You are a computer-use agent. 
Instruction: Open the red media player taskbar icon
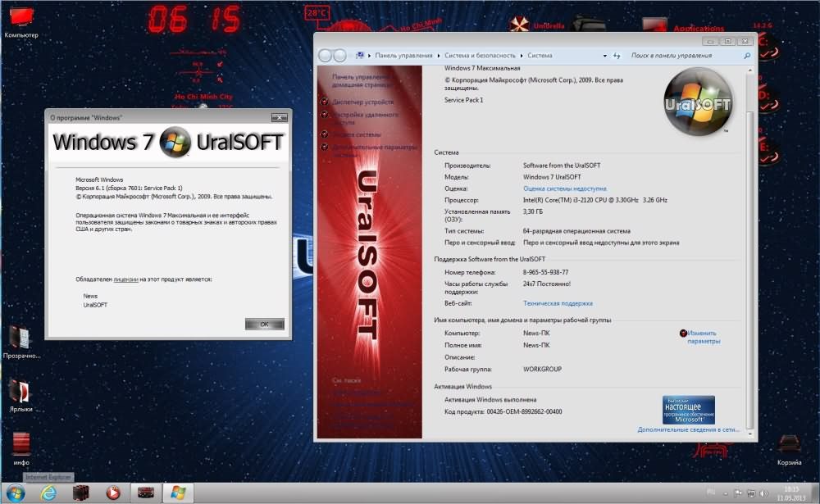point(113,493)
